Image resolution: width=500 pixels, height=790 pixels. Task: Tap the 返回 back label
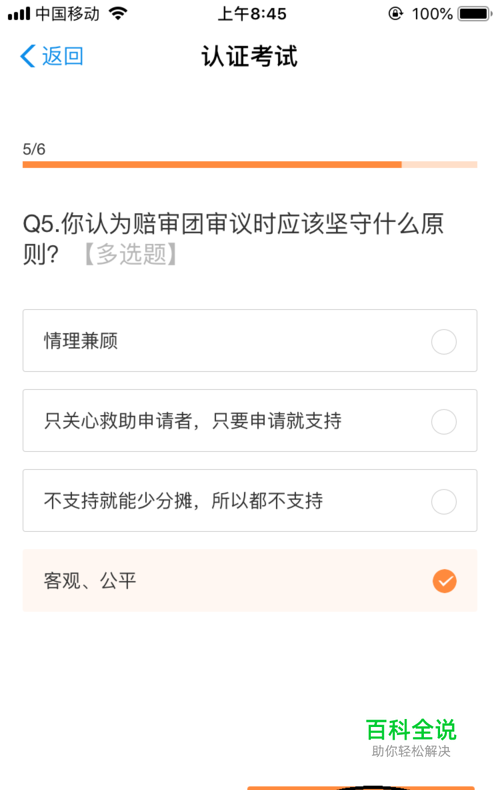(x=62, y=56)
